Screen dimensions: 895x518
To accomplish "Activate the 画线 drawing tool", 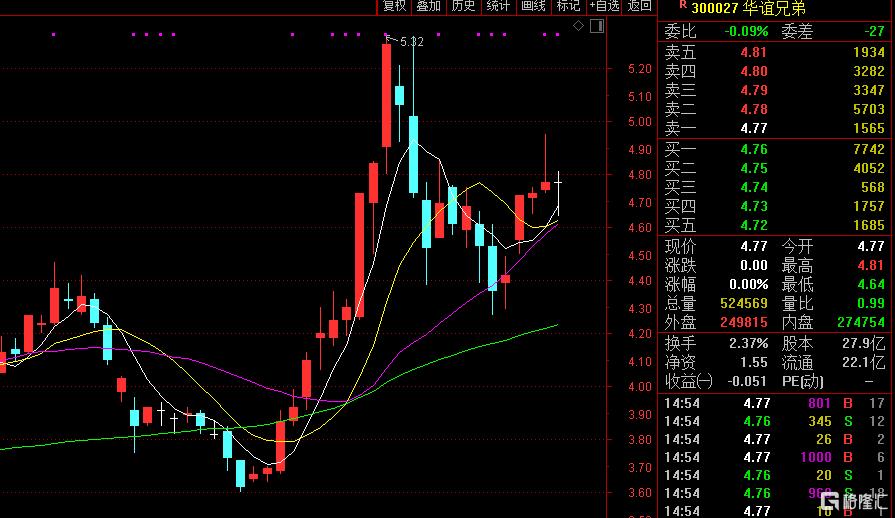I will [533, 6].
